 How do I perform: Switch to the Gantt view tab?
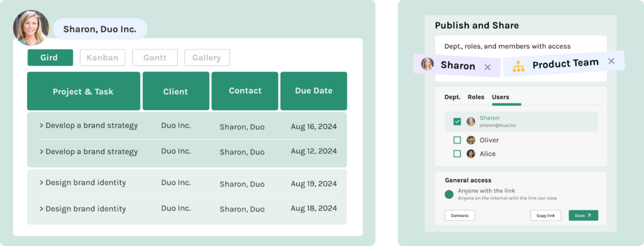pyautogui.click(x=155, y=57)
